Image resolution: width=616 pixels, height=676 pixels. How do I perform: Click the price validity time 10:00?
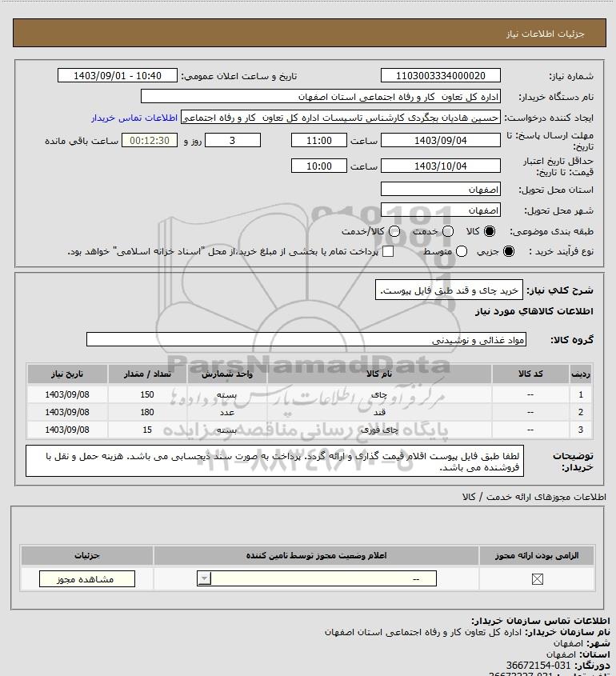click(x=319, y=166)
